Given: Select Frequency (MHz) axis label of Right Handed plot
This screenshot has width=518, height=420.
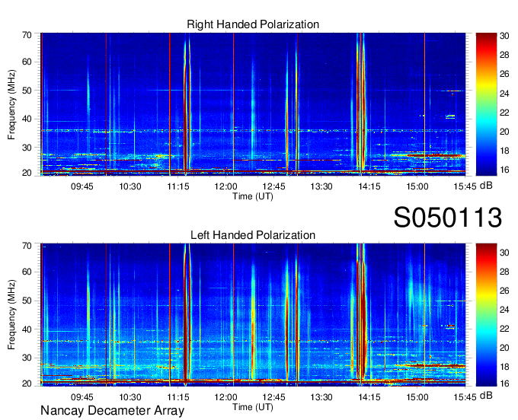Looking at the screenshot, I should click(x=11, y=104).
